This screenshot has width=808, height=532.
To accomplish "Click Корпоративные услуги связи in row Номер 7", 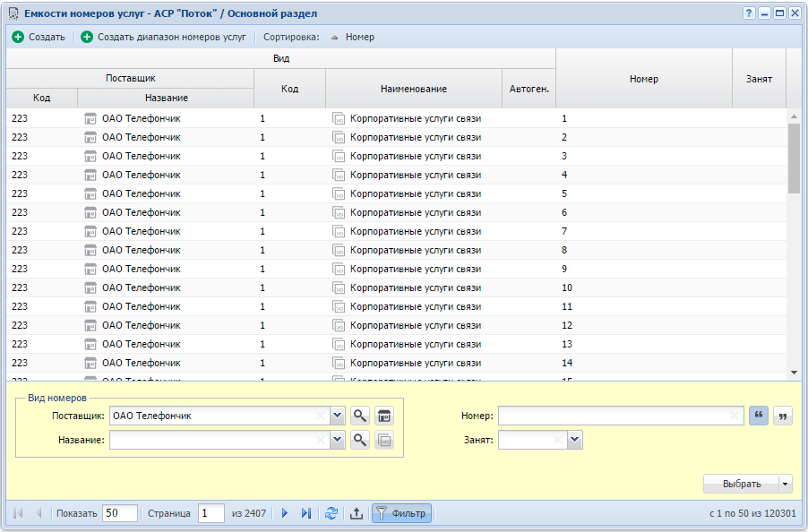I will tap(416, 231).
